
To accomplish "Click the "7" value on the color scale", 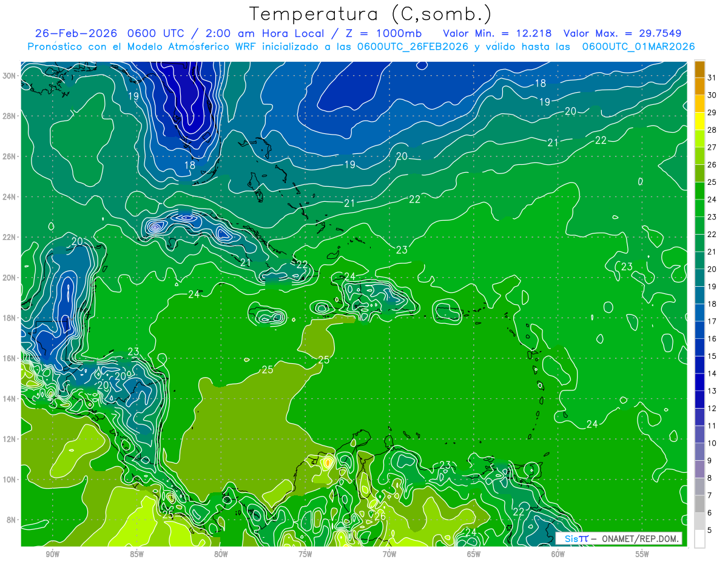I will click(x=710, y=495).
